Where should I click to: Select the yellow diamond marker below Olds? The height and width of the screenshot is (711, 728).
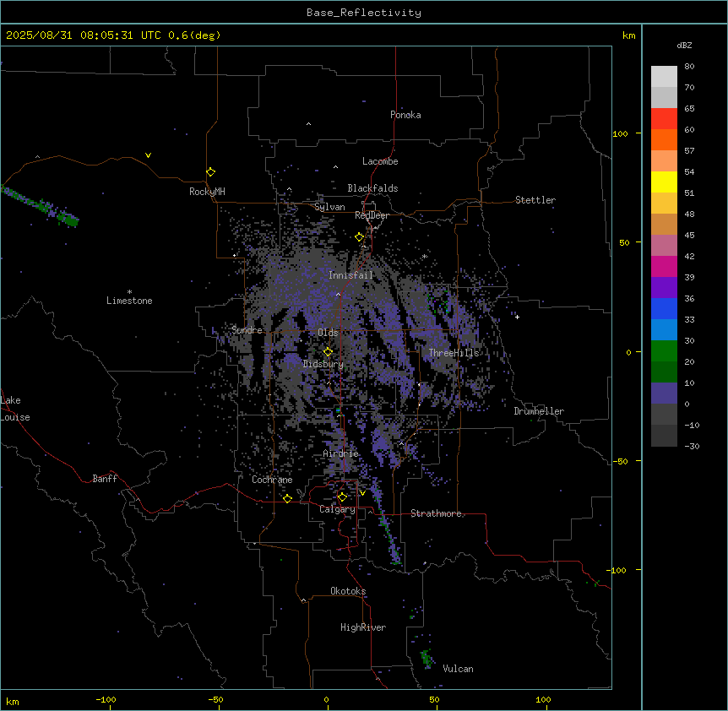(328, 352)
